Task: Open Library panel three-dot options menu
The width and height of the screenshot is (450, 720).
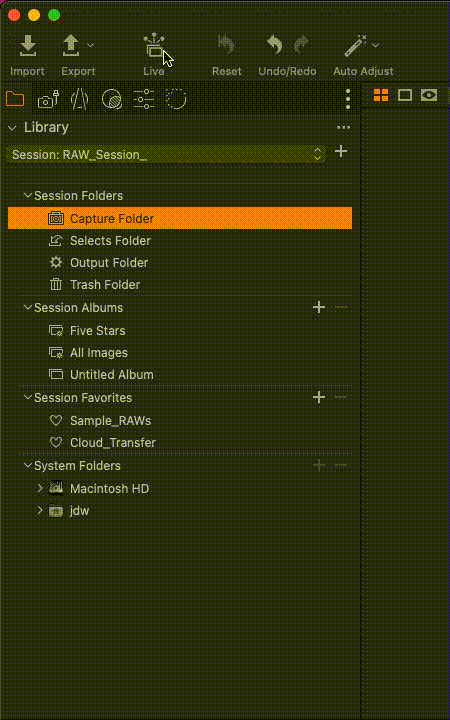Action: pos(343,127)
